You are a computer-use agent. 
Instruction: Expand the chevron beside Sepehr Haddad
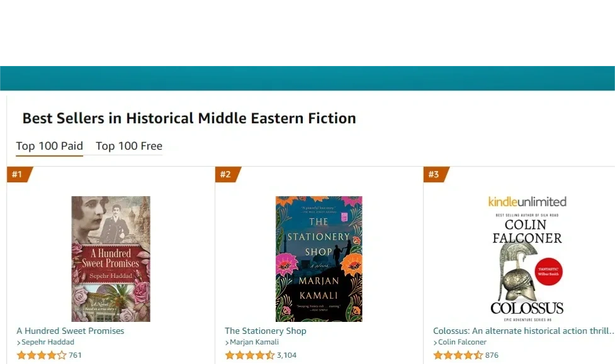coord(19,343)
